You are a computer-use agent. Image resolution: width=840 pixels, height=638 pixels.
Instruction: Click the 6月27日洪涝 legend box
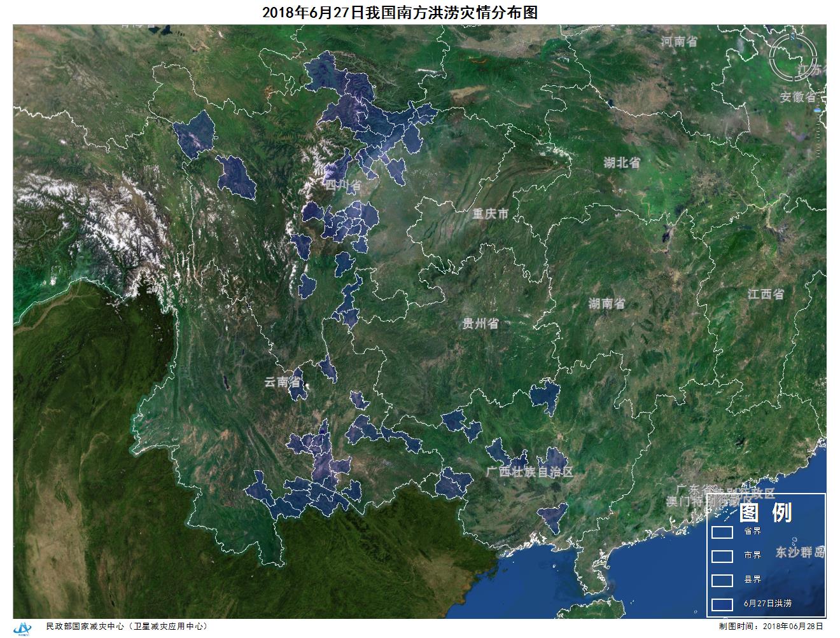click(722, 604)
